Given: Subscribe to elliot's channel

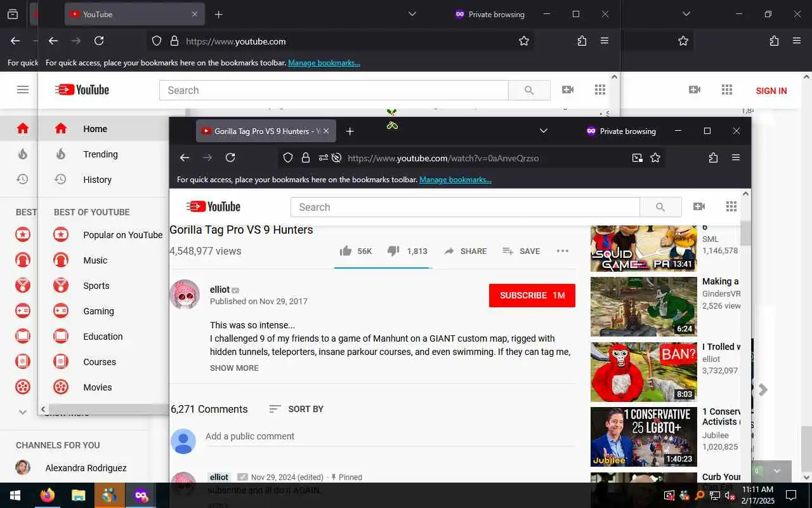Looking at the screenshot, I should (532, 295).
